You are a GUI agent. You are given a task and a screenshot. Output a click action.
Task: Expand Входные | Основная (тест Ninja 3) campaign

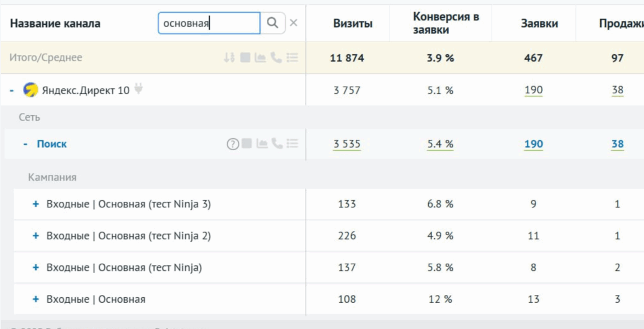point(36,205)
